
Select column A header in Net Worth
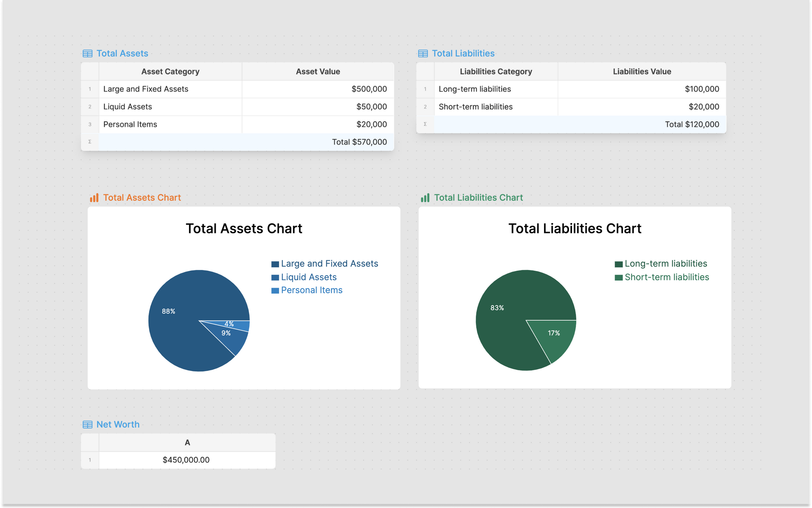click(x=187, y=443)
